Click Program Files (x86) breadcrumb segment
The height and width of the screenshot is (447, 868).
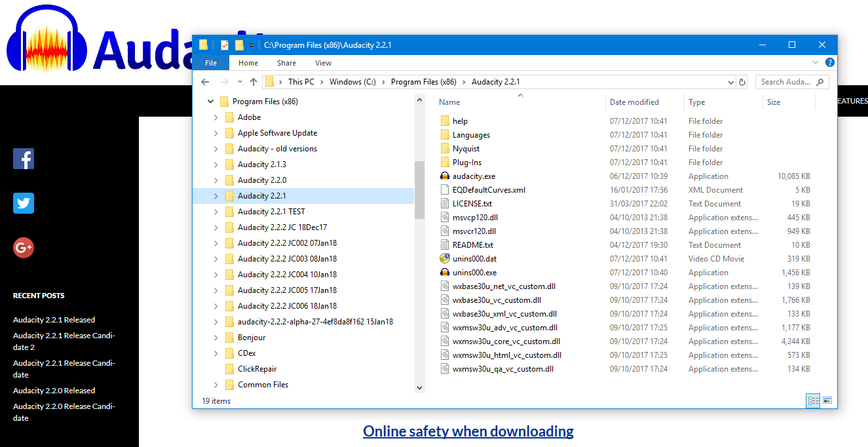[423, 82]
